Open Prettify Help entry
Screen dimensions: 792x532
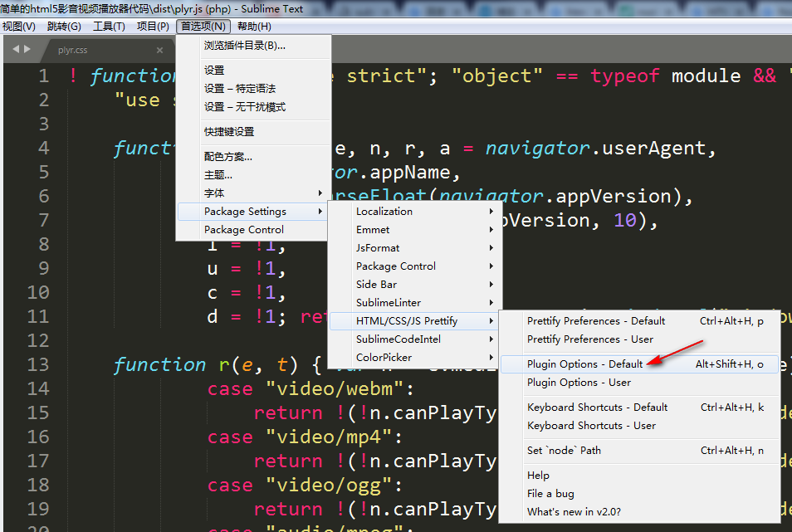[x=639, y=475]
